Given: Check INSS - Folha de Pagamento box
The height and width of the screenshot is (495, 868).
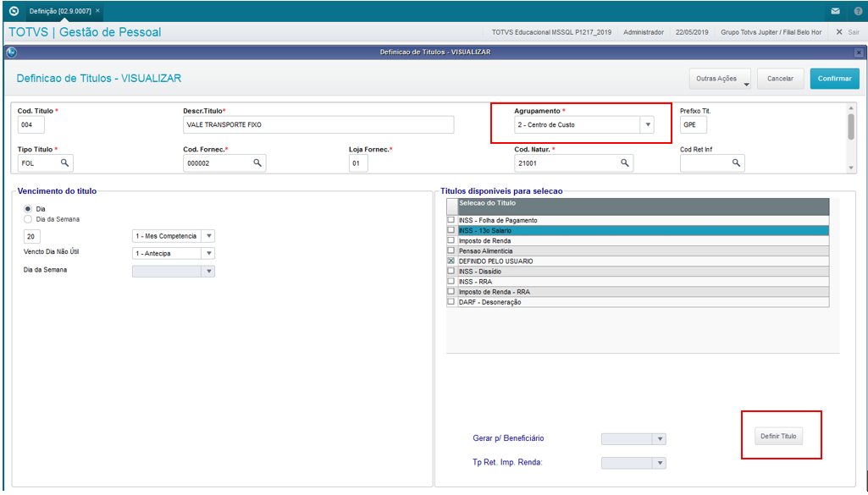Looking at the screenshot, I should pos(451,220).
